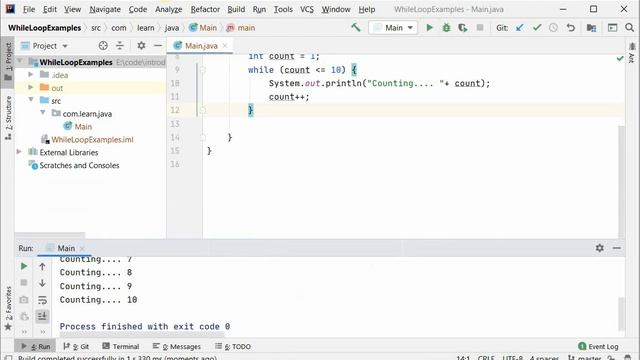This screenshot has height=360, width=640.
Task: Open the Ant side panel
Action: [632, 53]
